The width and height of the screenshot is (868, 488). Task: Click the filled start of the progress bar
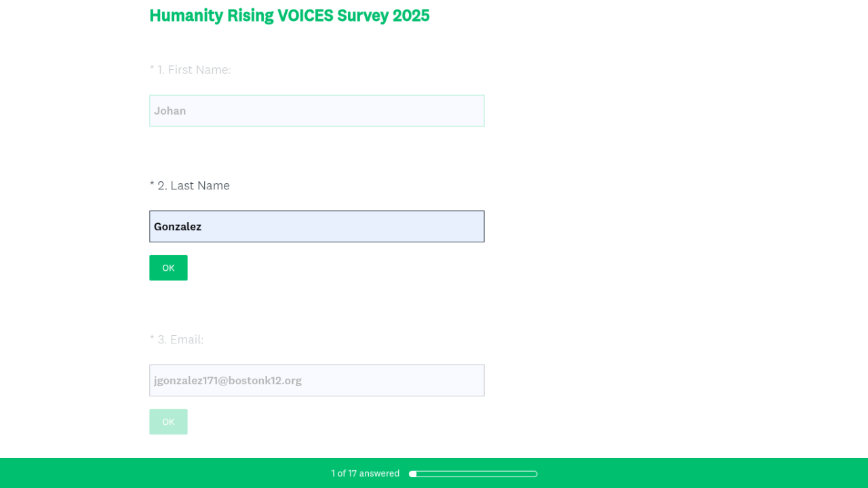(x=412, y=474)
